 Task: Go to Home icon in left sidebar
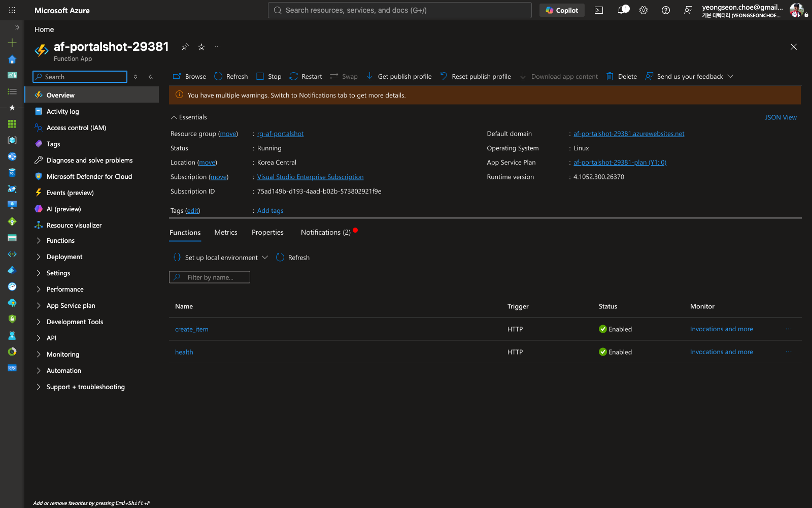coord(12,59)
